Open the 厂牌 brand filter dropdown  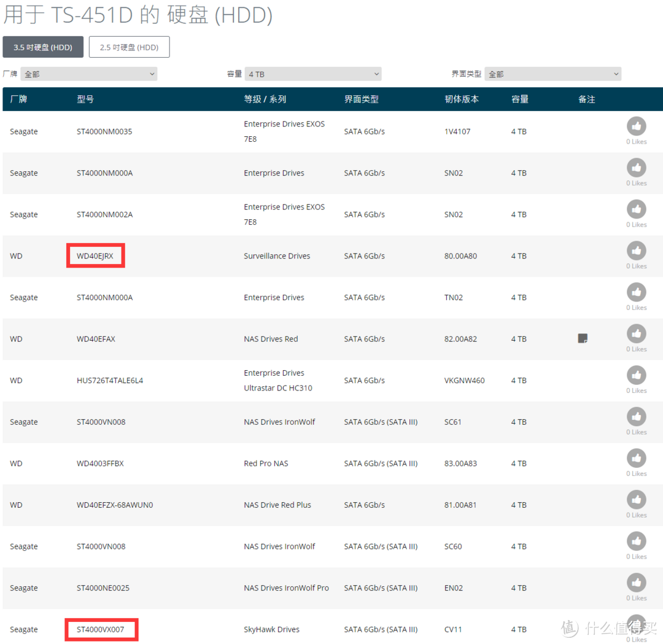coord(89,74)
